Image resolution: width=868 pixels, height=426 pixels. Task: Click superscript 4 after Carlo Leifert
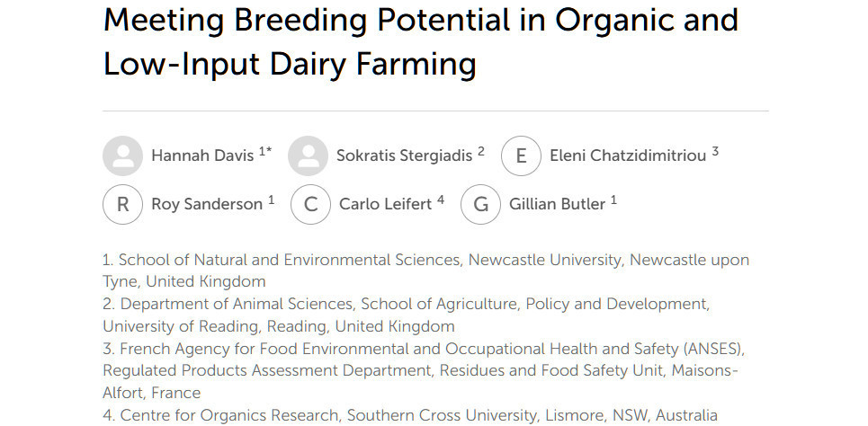[441, 200]
